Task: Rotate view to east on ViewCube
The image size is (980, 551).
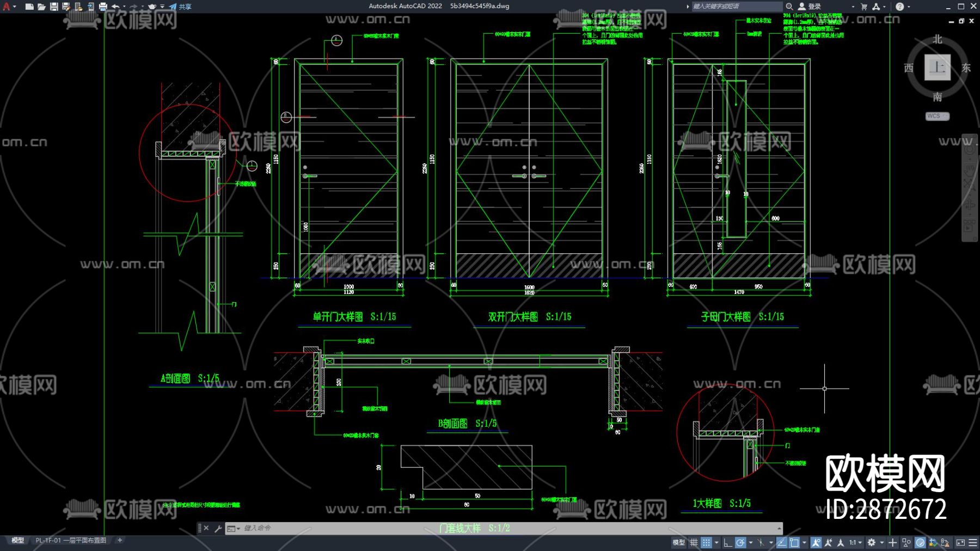Action: [x=966, y=68]
